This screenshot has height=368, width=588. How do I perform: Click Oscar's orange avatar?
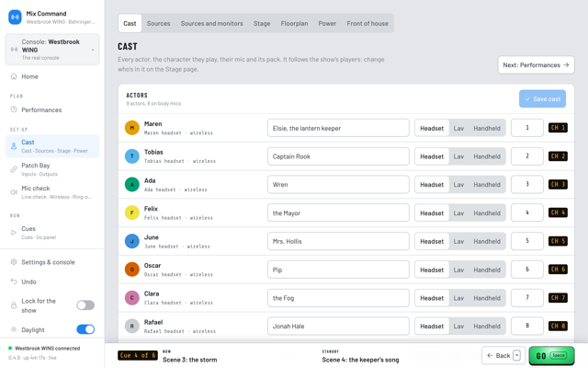(x=132, y=270)
